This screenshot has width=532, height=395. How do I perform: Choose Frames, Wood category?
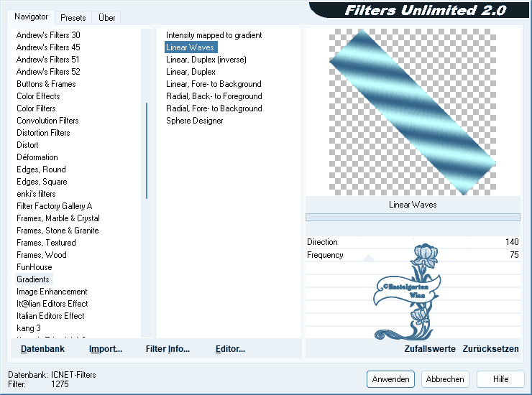click(42, 255)
